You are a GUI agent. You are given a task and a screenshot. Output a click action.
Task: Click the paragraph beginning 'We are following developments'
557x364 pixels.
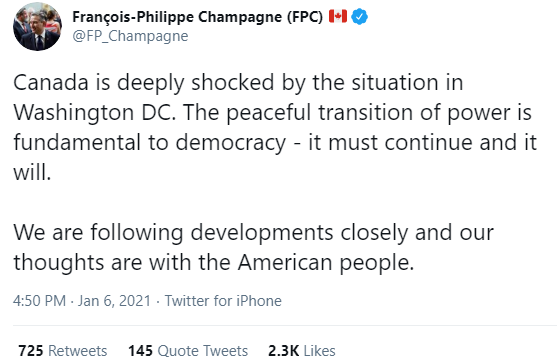click(x=253, y=248)
